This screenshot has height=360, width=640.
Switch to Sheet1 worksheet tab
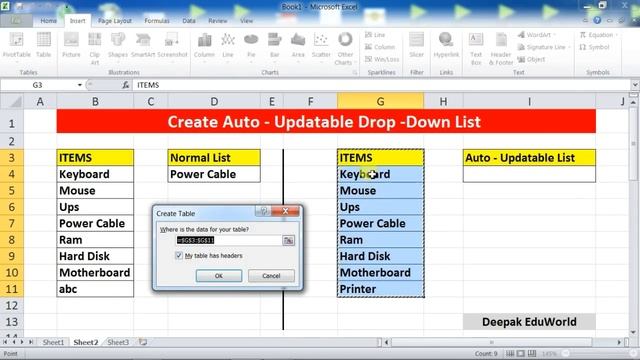coord(53,342)
